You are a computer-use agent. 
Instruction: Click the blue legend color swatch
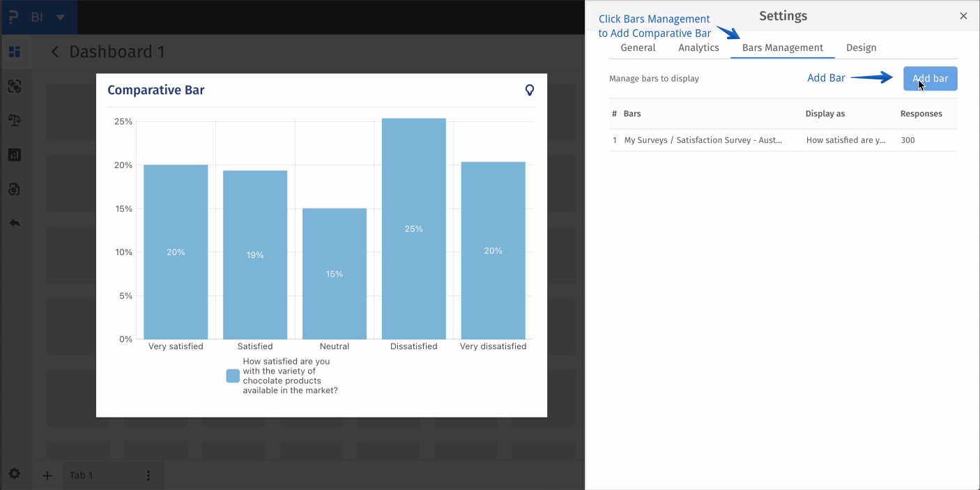click(x=233, y=376)
